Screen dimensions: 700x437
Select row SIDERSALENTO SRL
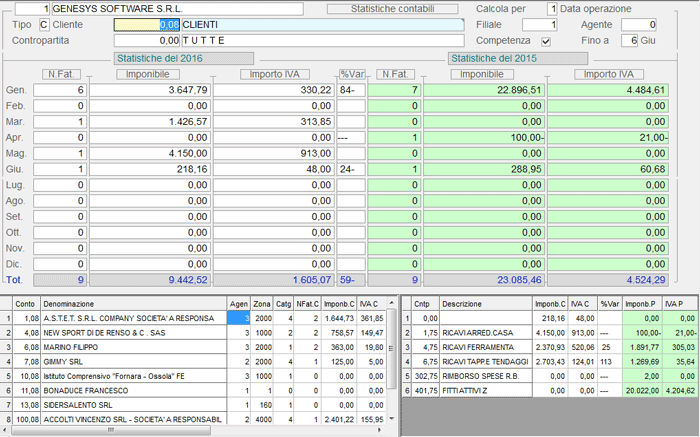(194, 405)
